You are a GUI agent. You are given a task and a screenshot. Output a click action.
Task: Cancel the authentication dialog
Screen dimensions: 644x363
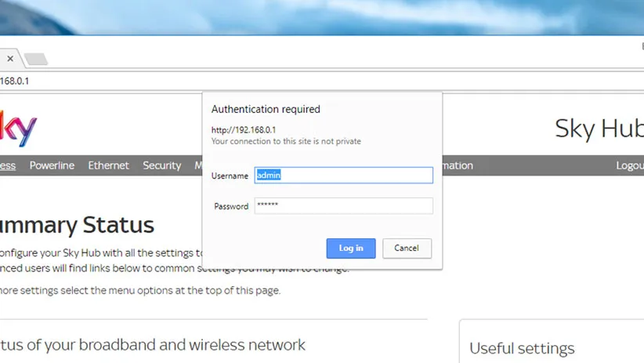tap(406, 249)
